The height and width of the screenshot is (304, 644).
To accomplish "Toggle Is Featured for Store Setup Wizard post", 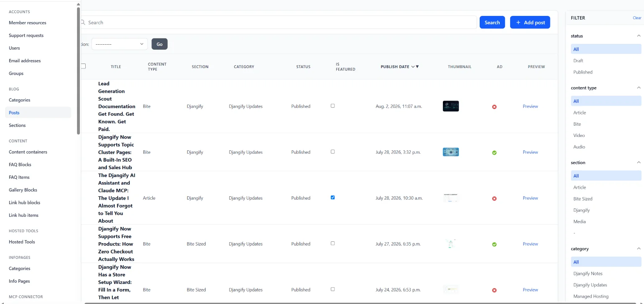I will coord(333,289).
